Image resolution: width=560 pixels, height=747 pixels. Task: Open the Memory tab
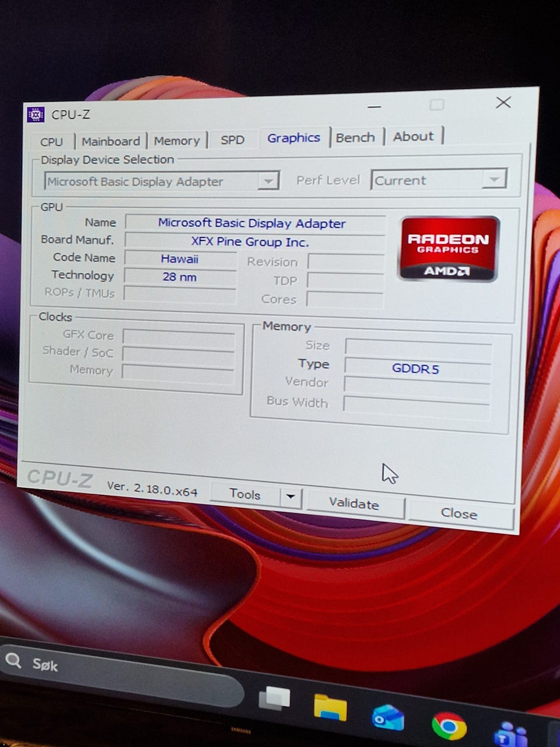point(177,140)
